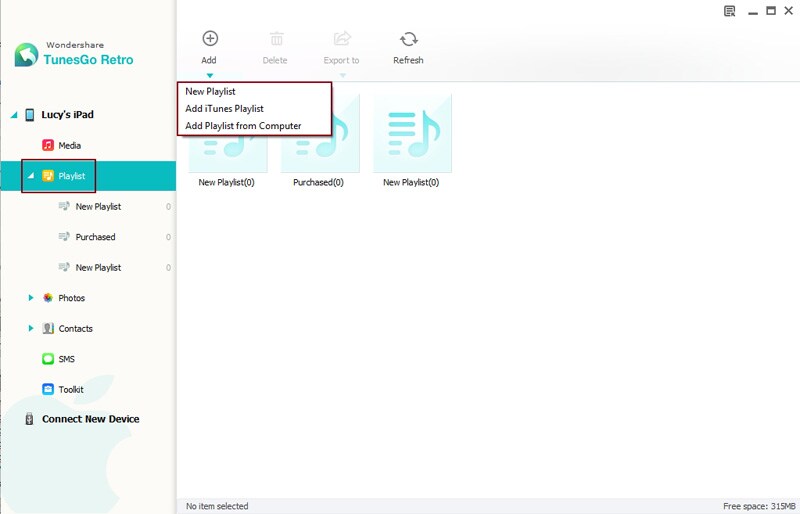Screen dimensions: 800x514
Task: Click the Export to label
Action: [341, 60]
